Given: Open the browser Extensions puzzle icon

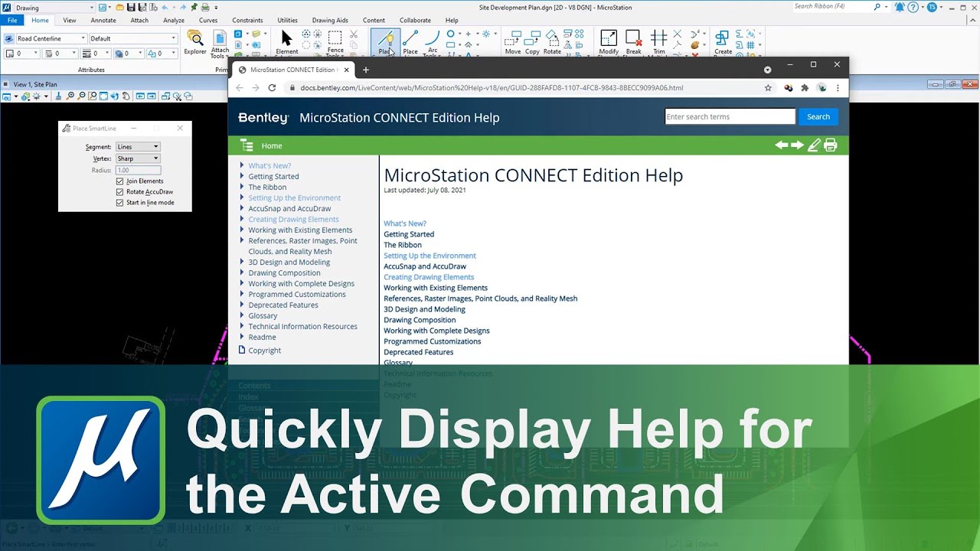Looking at the screenshot, I should pos(805,88).
